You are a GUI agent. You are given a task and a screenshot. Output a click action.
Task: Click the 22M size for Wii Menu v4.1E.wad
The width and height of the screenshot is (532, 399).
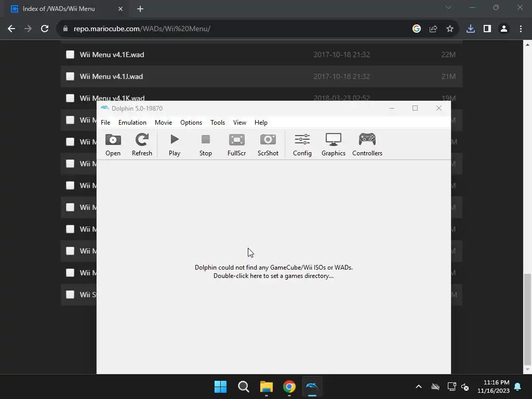pos(448,55)
